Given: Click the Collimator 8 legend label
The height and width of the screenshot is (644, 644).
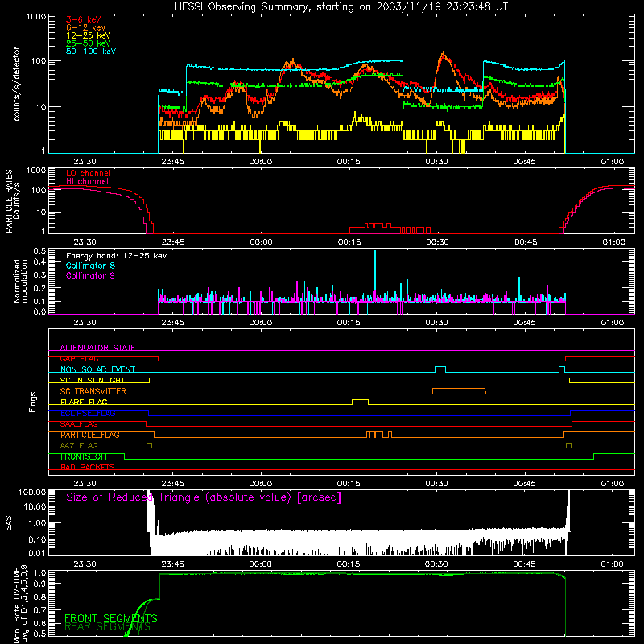Looking at the screenshot, I should [90, 266].
